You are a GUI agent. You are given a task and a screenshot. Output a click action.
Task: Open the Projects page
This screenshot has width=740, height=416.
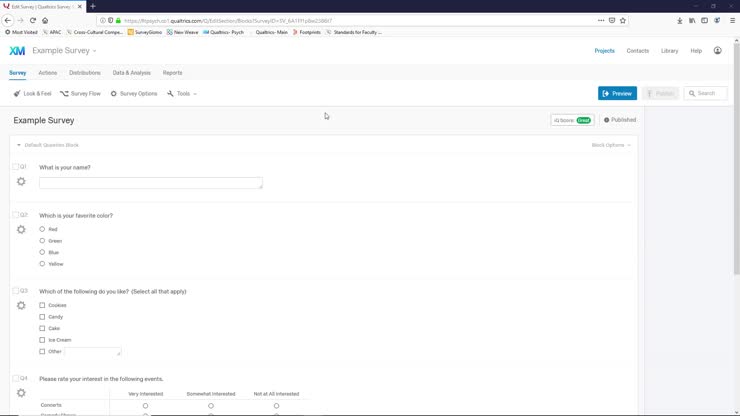tap(605, 51)
